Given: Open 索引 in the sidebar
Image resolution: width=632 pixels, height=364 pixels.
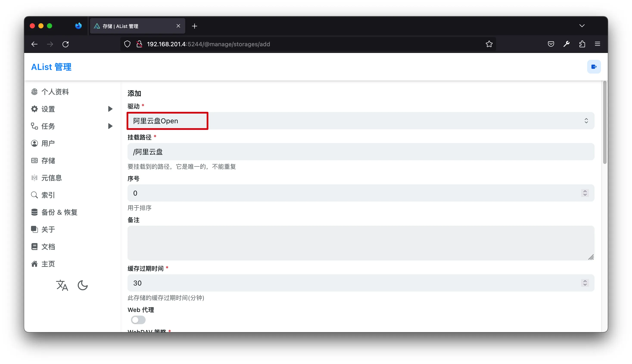Looking at the screenshot, I should pyautogui.click(x=48, y=195).
